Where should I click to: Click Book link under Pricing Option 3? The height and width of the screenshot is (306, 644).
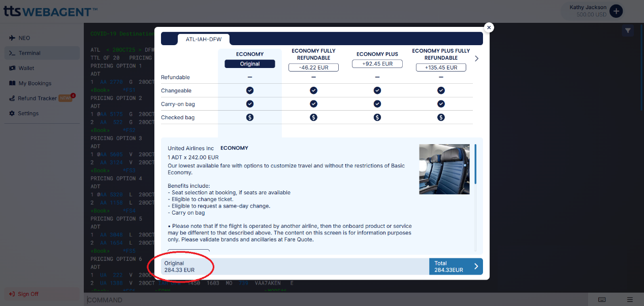[x=99, y=171]
